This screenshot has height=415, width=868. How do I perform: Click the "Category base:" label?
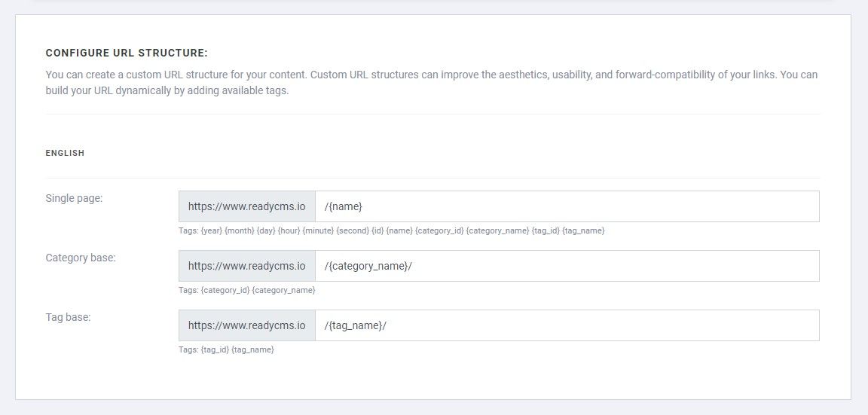point(81,258)
